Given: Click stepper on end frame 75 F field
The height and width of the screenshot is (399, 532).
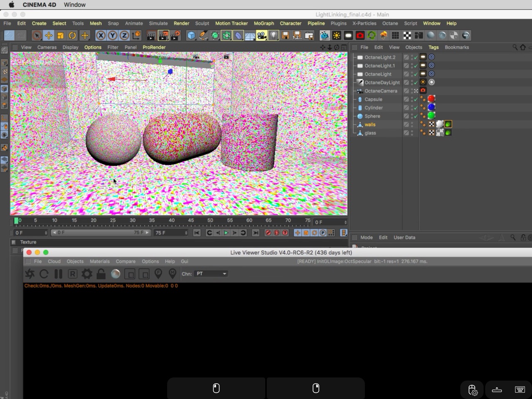Looking at the screenshot, I should (186, 233).
